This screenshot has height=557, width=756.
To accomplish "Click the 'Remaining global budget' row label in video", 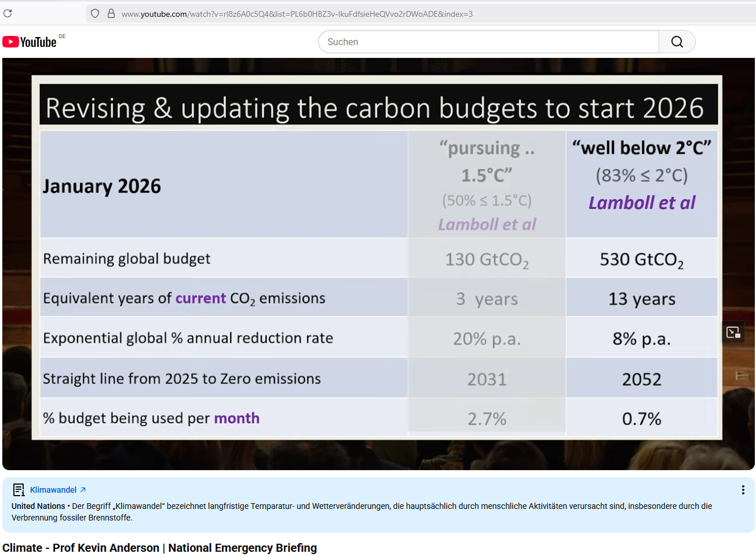I will pyautogui.click(x=126, y=259).
